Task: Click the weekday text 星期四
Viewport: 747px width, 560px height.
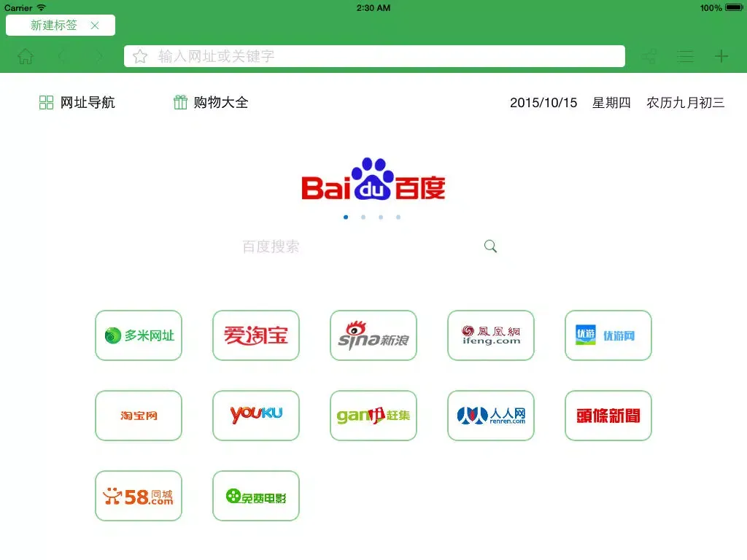Action: click(x=612, y=103)
